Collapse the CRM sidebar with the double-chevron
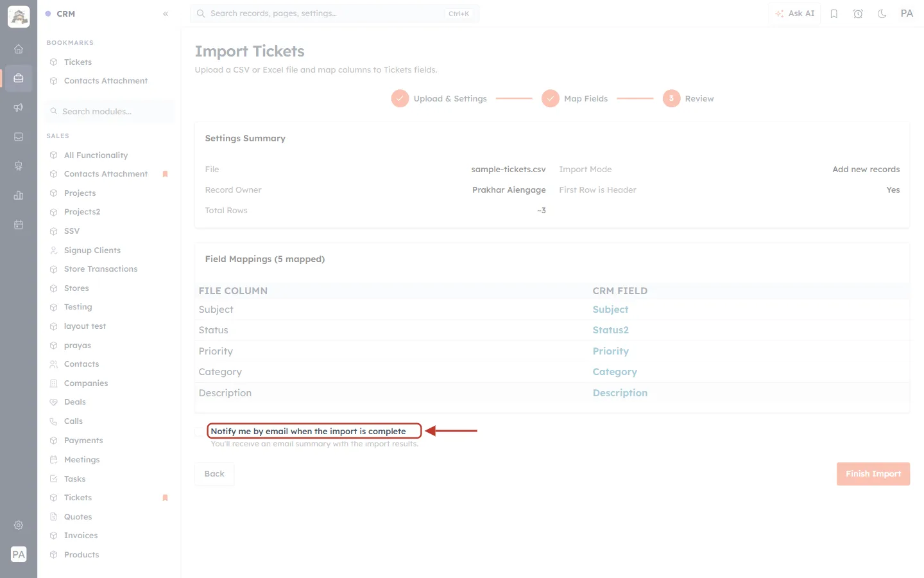Viewport: 924px width, 578px height. (x=166, y=13)
